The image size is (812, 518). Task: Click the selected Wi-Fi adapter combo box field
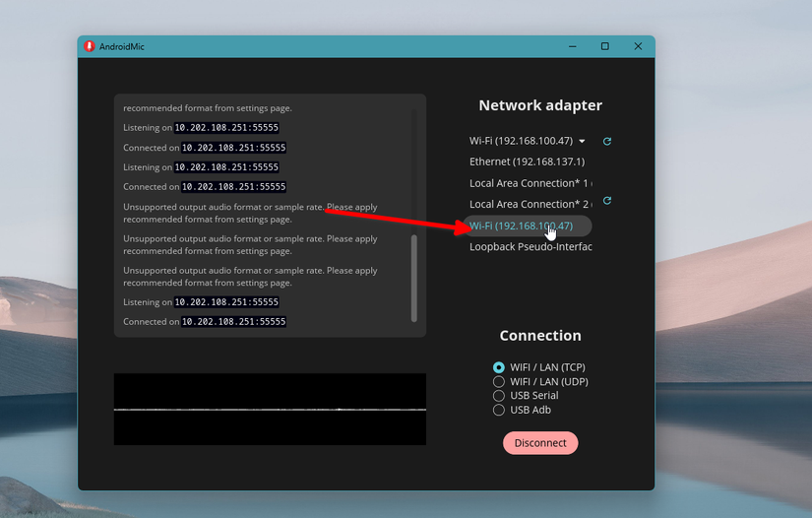[x=521, y=142]
